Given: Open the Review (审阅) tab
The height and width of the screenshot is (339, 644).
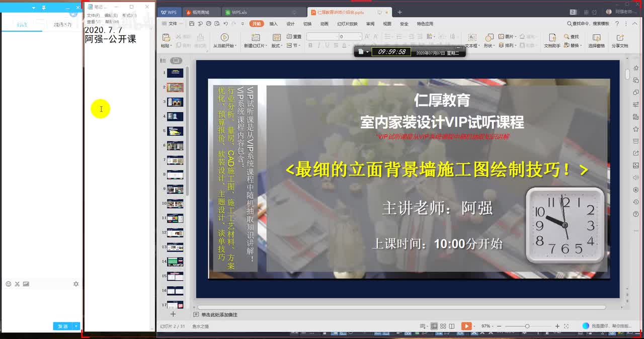Looking at the screenshot, I should [370, 24].
